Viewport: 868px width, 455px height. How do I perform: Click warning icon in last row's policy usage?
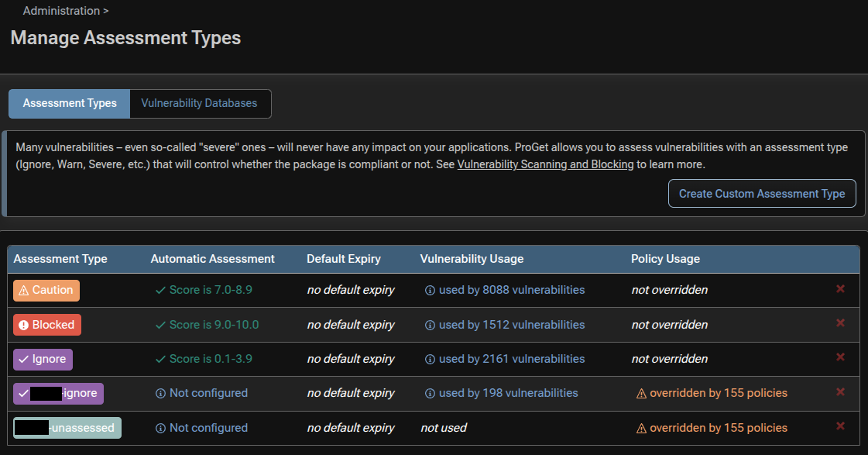coord(641,428)
